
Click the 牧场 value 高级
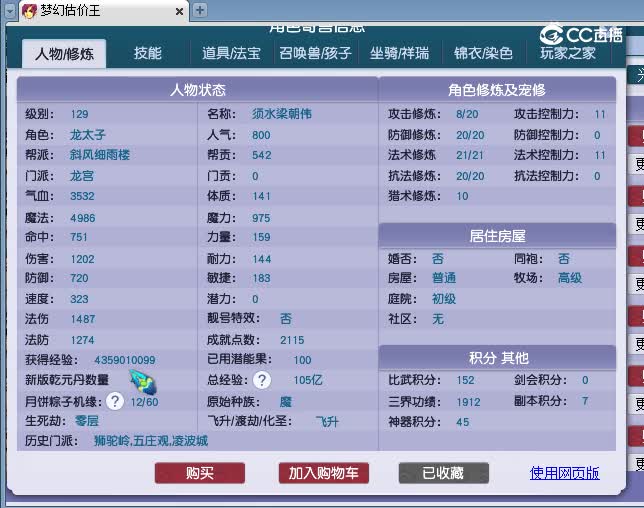pos(570,278)
